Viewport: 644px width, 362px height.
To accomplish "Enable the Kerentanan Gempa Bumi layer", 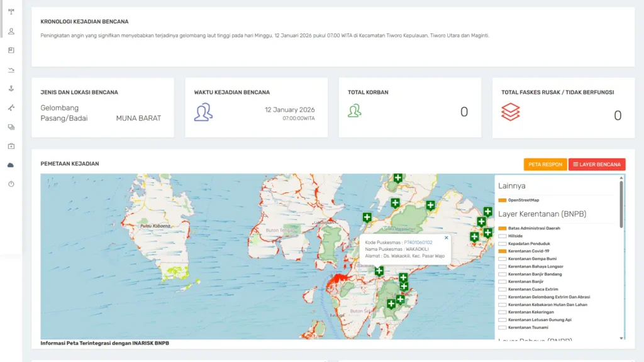I will (502, 259).
